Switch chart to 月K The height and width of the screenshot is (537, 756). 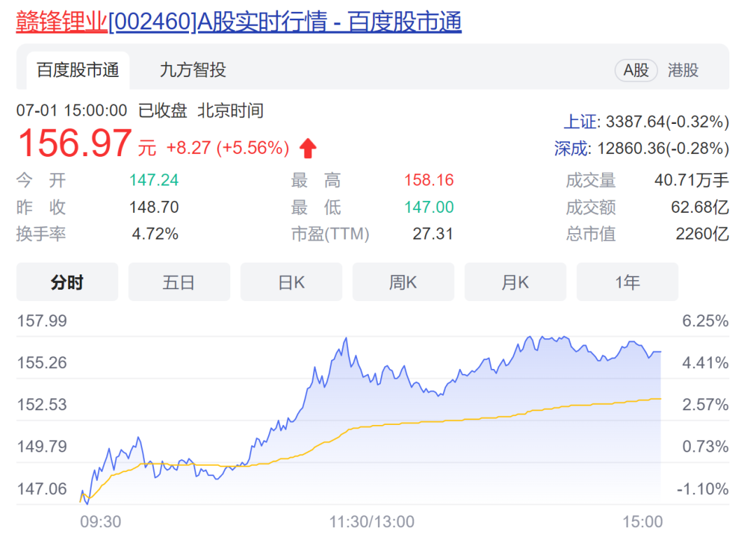click(x=515, y=282)
